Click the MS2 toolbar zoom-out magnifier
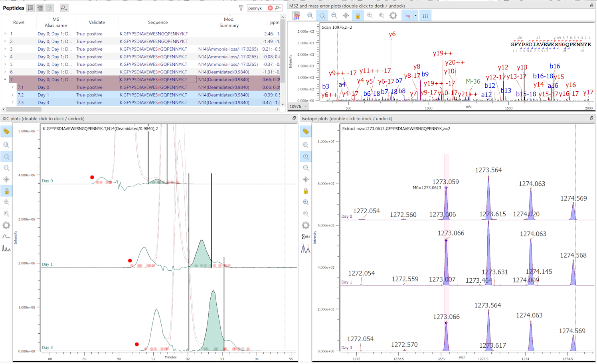The width and height of the screenshot is (597, 364). [x=334, y=16]
